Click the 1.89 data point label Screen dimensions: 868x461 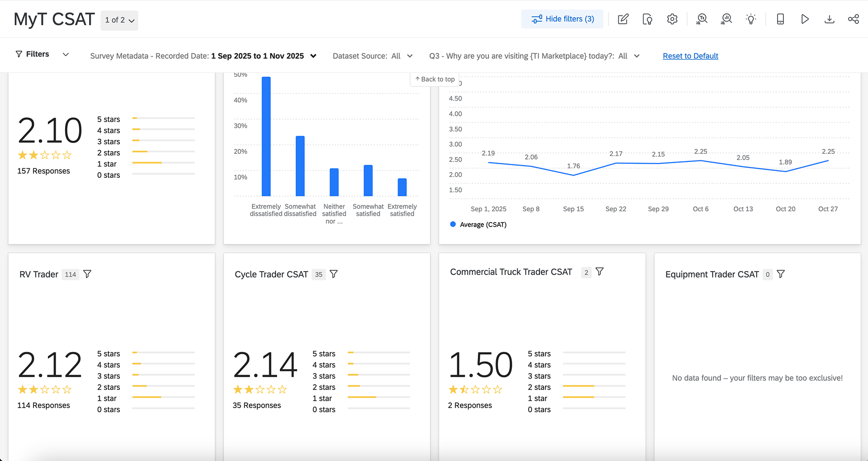click(x=785, y=162)
